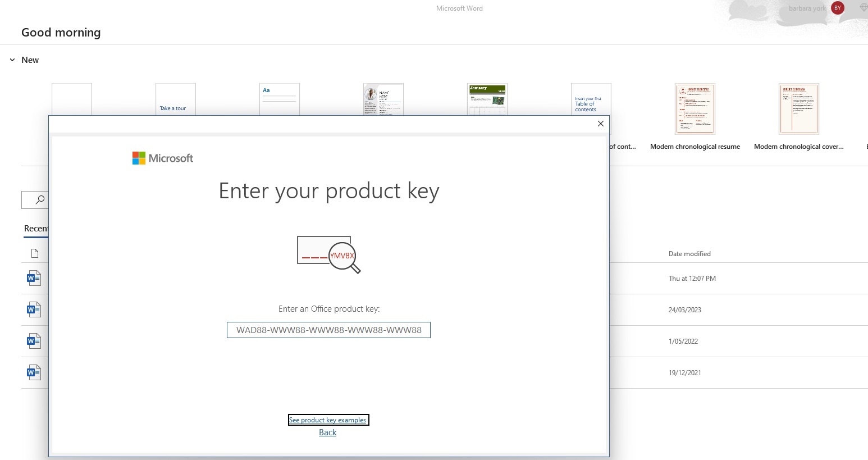
Task: Sort by Date modified column
Action: (689, 254)
